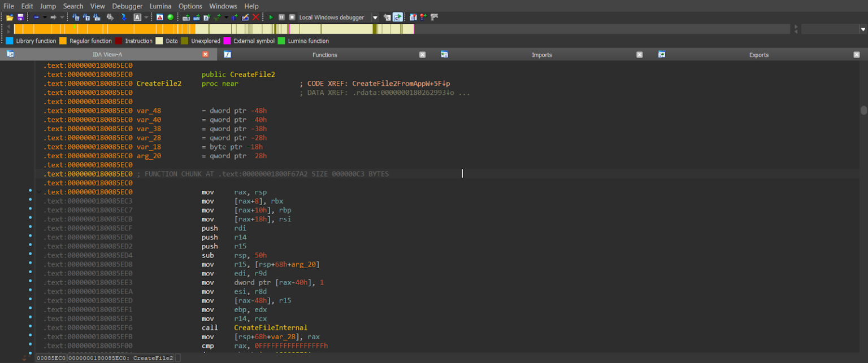Screen dimensions: 868x363
Task: Expand the back-navigation history dropdown arrow
Action: 44,18
